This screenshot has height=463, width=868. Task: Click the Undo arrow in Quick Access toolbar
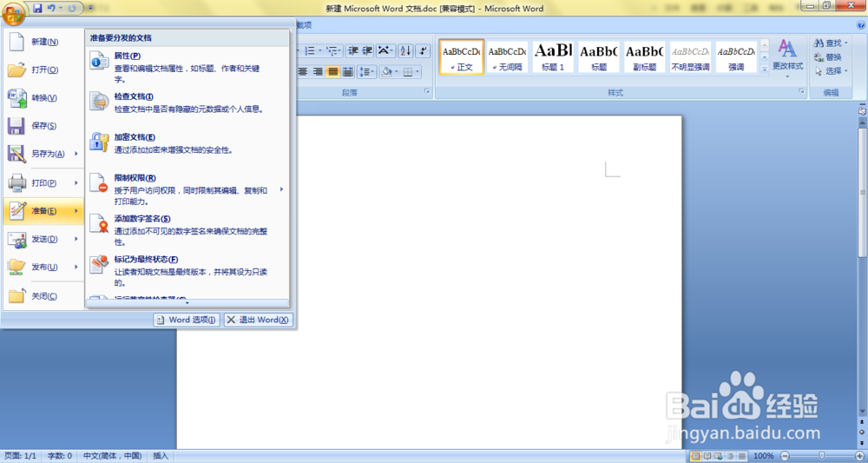point(51,9)
